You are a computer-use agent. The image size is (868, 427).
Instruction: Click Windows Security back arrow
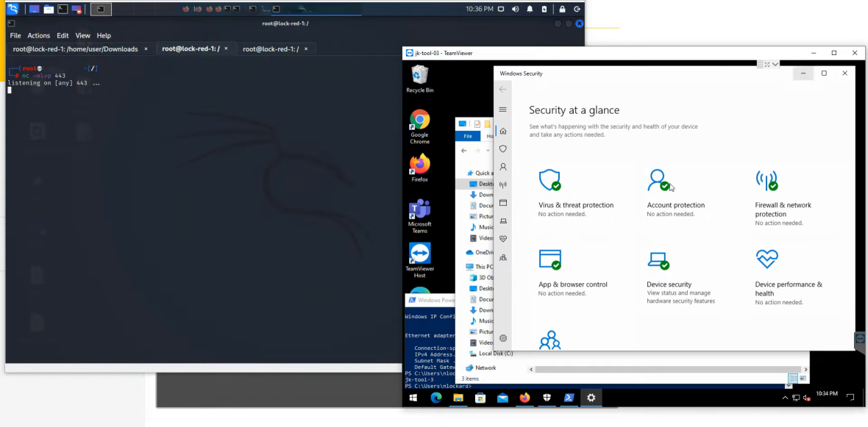[502, 89]
